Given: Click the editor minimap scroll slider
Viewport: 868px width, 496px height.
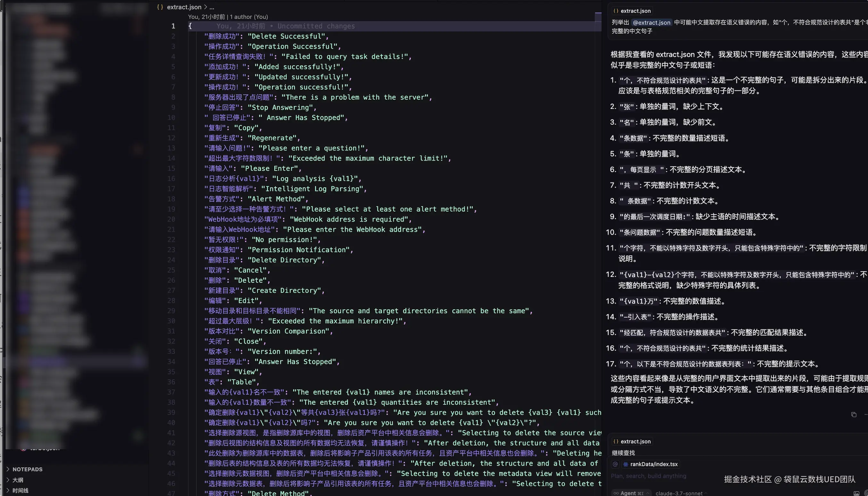Looking at the screenshot, I should [x=598, y=17].
